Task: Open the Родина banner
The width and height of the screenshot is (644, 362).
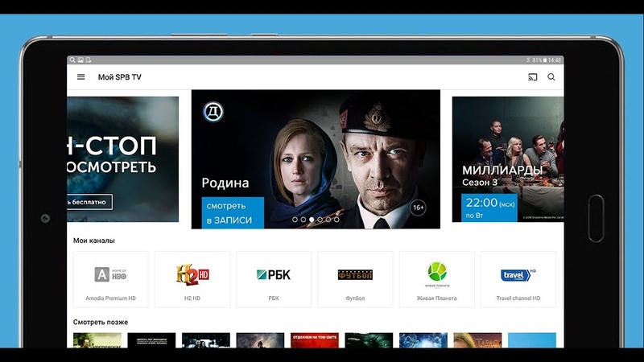Action: click(x=316, y=159)
